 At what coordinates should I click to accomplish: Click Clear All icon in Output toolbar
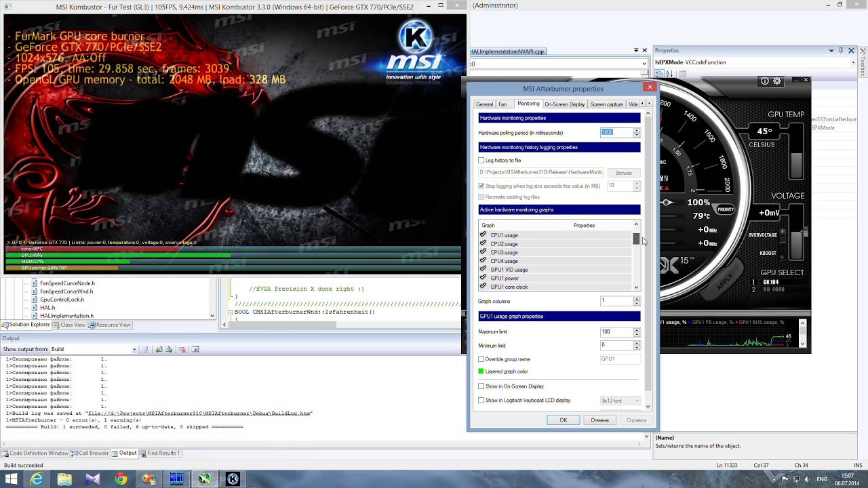pos(182,350)
